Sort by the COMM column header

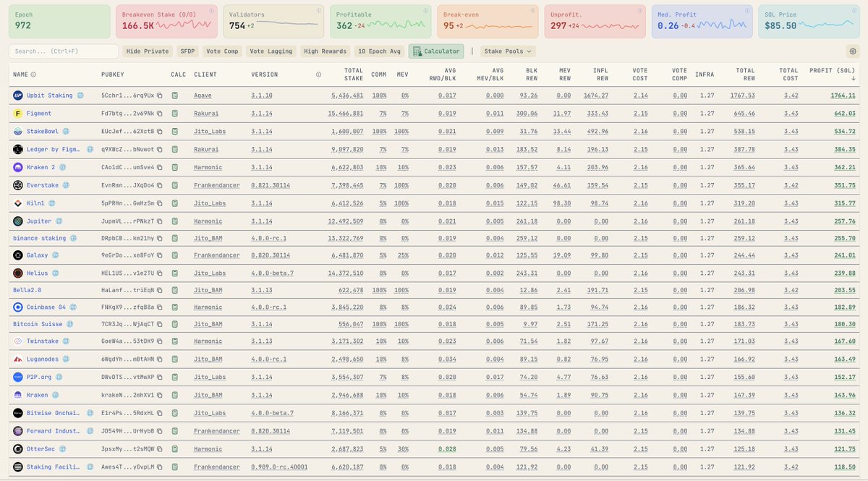pos(378,75)
